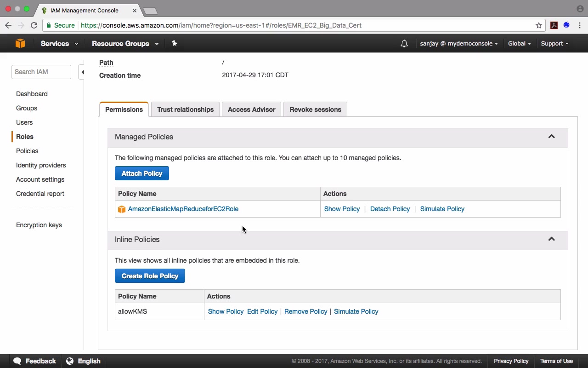Click the Attach Policy button
This screenshot has width=588, height=368.
(142, 173)
